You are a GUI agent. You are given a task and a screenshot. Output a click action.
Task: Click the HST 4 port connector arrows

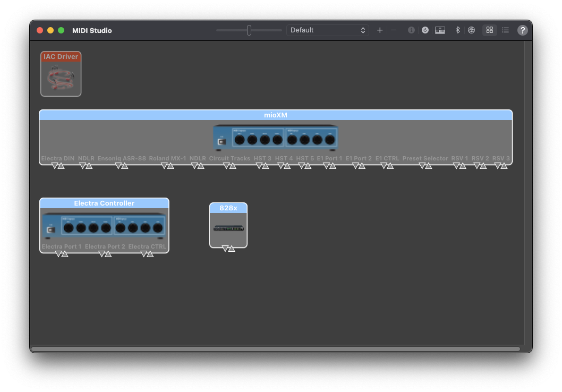click(284, 166)
